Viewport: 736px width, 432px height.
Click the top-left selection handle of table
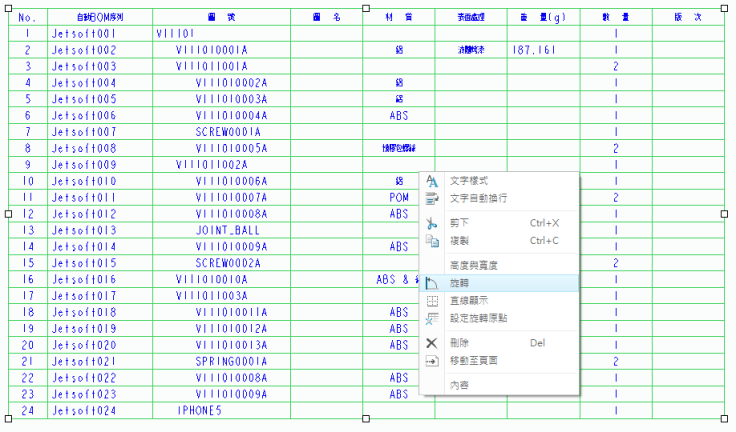(x=10, y=8)
